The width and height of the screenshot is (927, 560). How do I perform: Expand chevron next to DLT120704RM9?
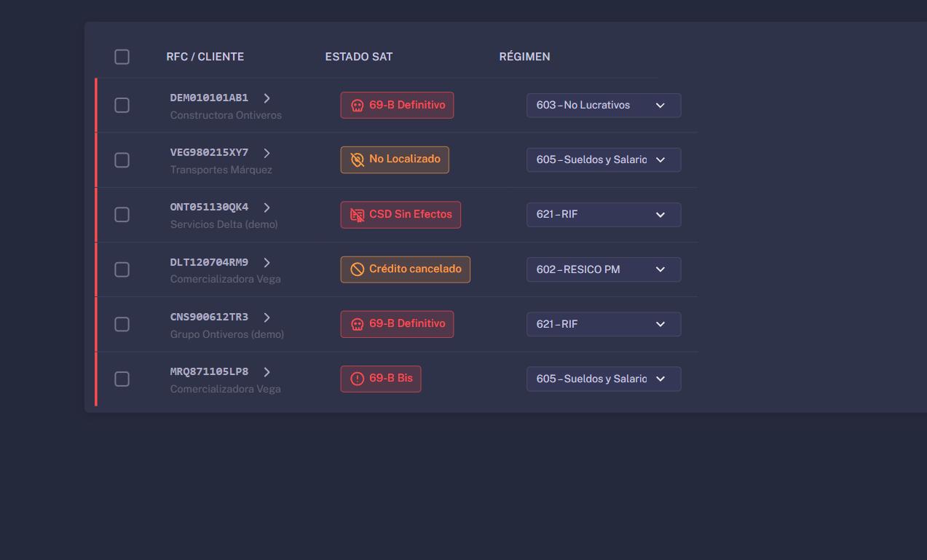(267, 262)
